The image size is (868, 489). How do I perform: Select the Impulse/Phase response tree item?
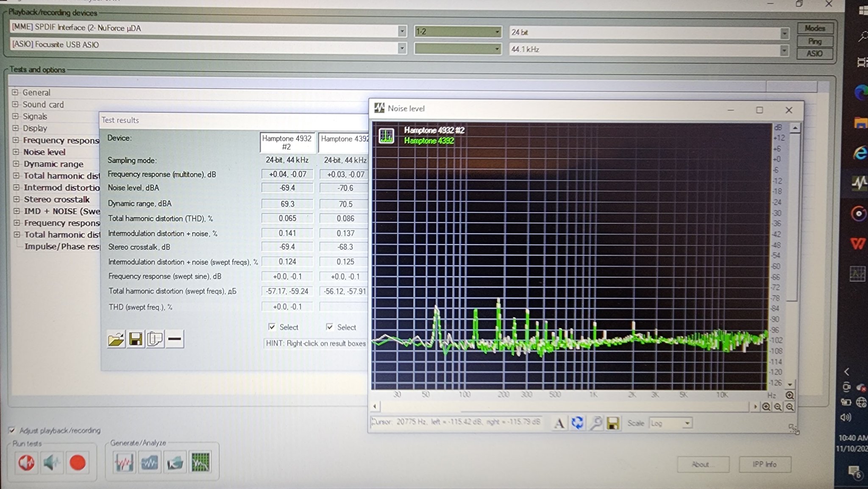click(x=62, y=246)
